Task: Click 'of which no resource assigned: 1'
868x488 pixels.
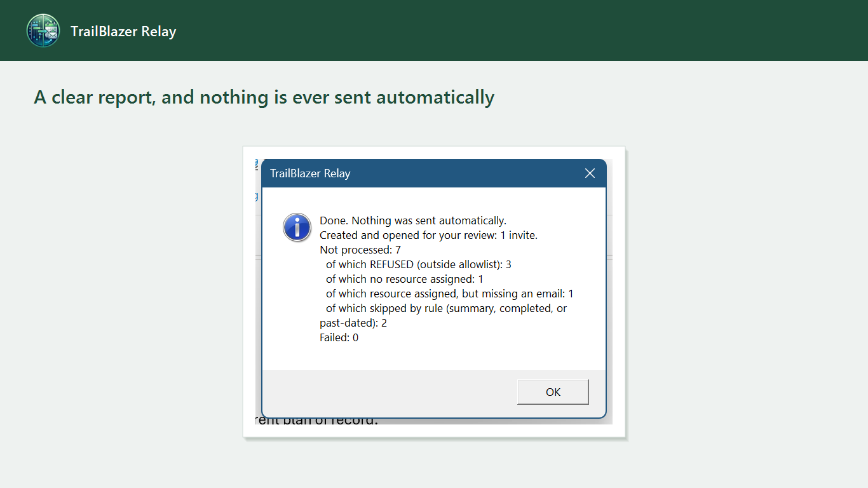Action: [405, 279]
